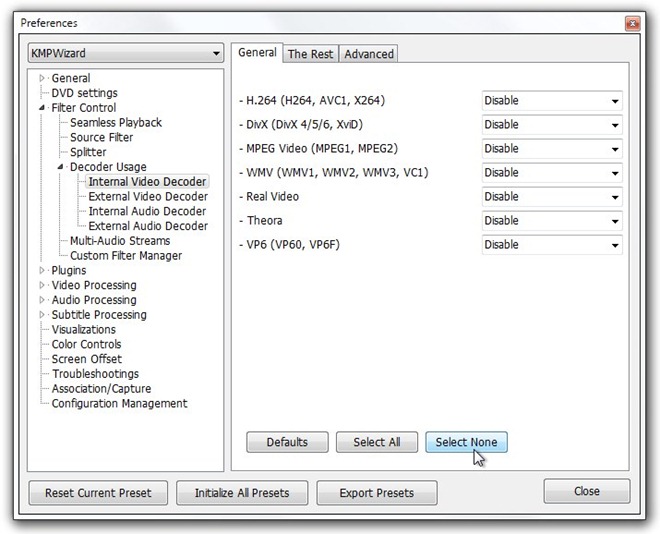Open the Theora decoder dropdown

point(551,221)
